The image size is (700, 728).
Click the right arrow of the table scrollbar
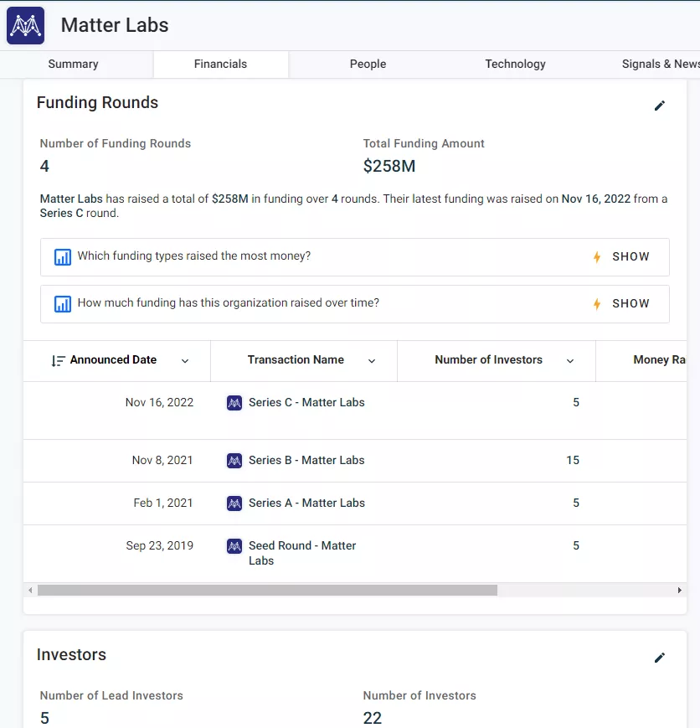pos(681,590)
